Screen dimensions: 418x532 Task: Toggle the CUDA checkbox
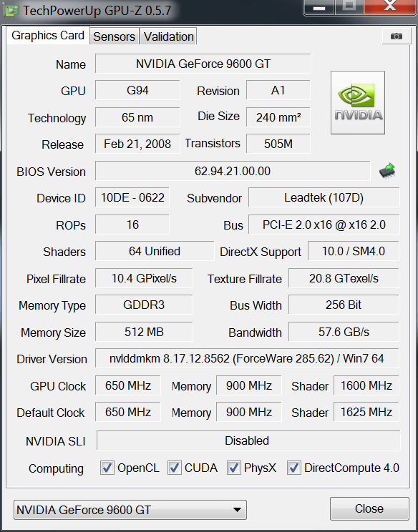click(174, 468)
